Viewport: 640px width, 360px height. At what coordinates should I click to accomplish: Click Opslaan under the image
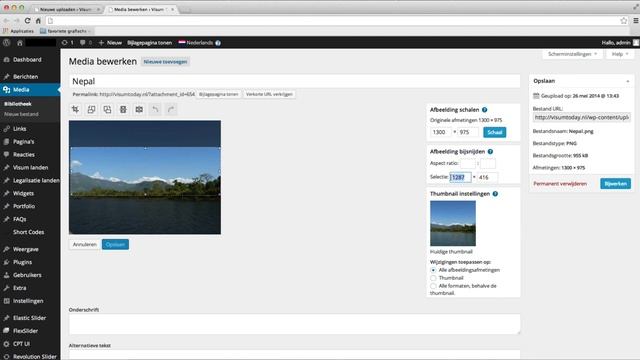coord(115,244)
